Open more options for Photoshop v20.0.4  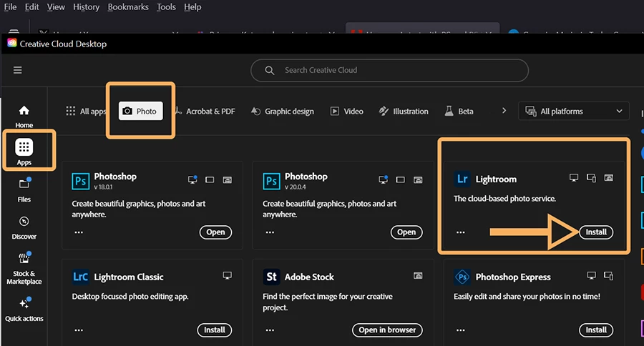(x=270, y=232)
